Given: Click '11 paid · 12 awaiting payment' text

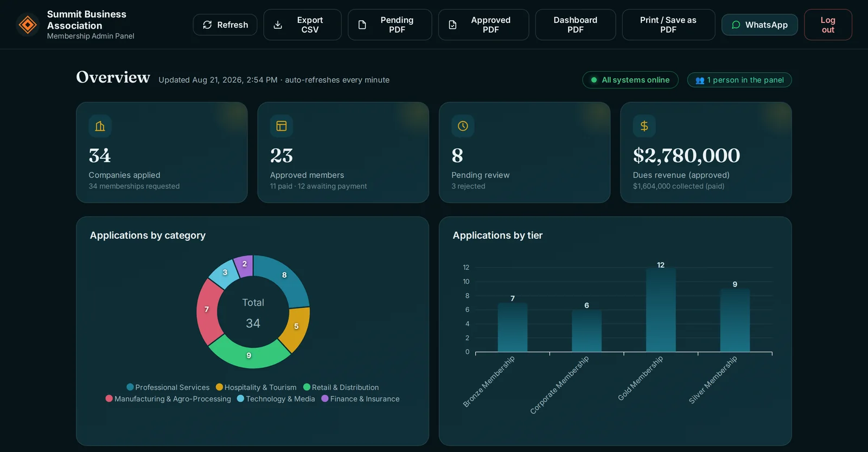Looking at the screenshot, I should coord(318,186).
